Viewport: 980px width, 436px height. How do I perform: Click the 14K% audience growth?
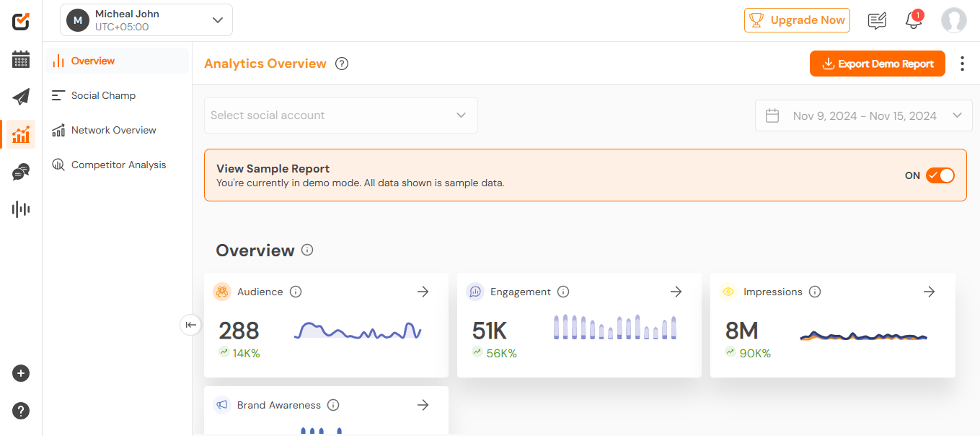tap(246, 354)
